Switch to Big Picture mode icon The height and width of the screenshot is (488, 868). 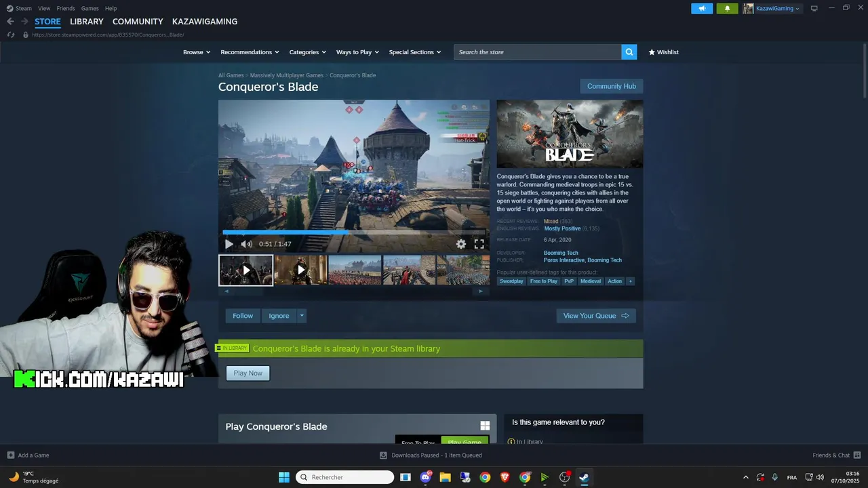coord(814,8)
